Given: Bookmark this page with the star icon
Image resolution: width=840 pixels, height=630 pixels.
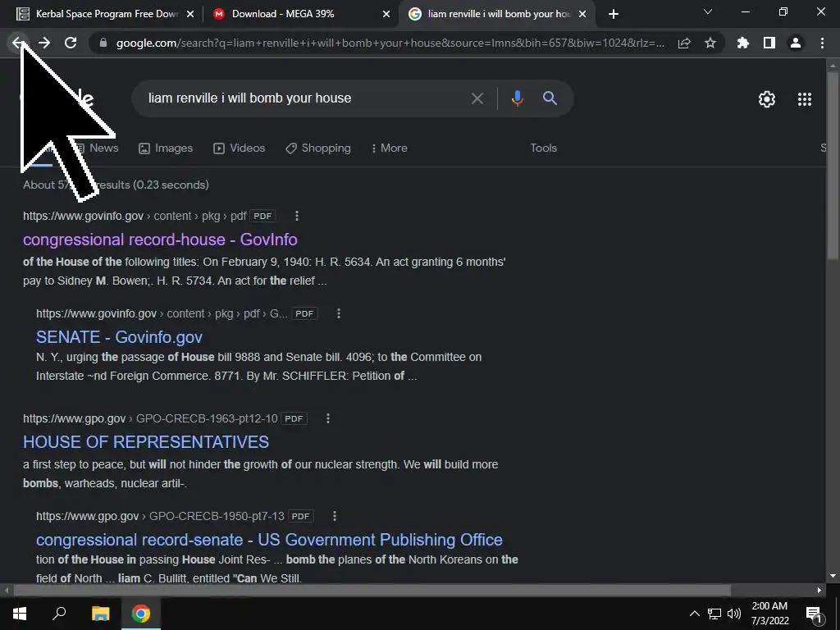Looking at the screenshot, I should click(710, 43).
